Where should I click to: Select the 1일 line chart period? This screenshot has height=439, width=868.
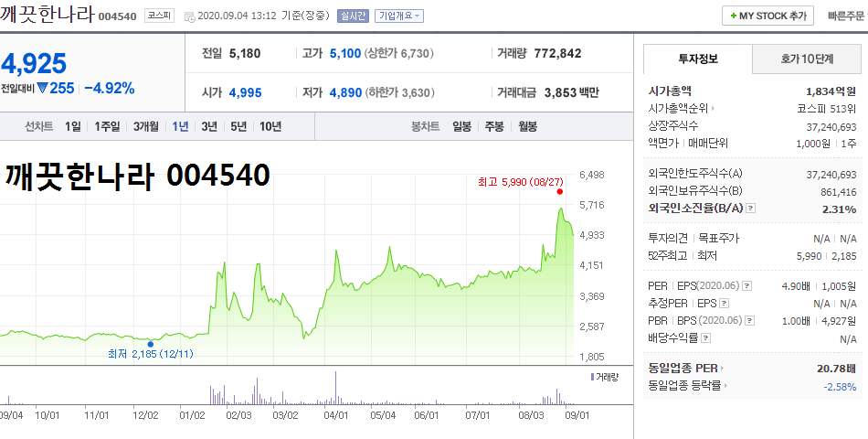point(72,126)
